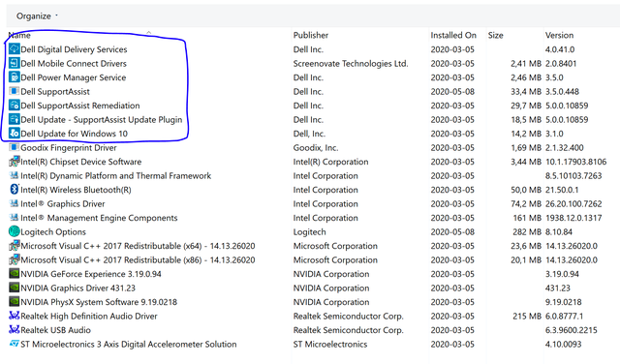Select Dell Update - SupportAssist Update Plugin name

pyautogui.click(x=102, y=120)
